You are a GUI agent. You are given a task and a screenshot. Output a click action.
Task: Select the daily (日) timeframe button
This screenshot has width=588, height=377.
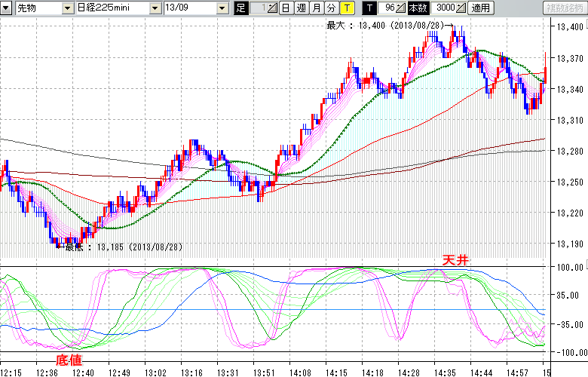coord(286,8)
